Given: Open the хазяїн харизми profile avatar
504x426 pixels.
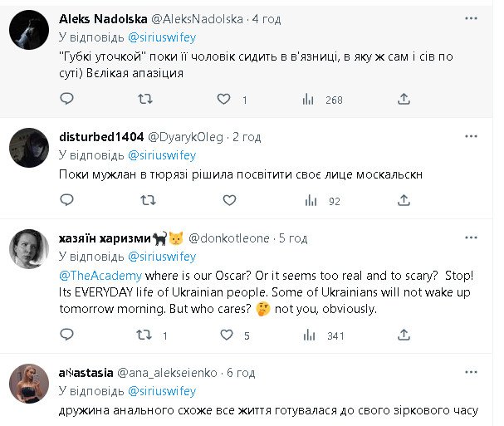Looking at the screenshot, I should [27, 249].
